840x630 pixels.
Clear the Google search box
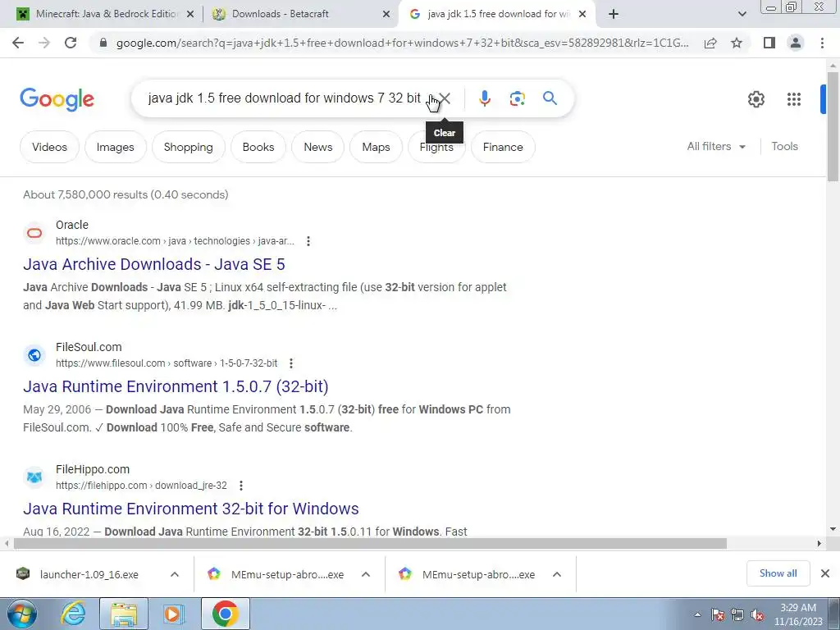[x=445, y=98]
